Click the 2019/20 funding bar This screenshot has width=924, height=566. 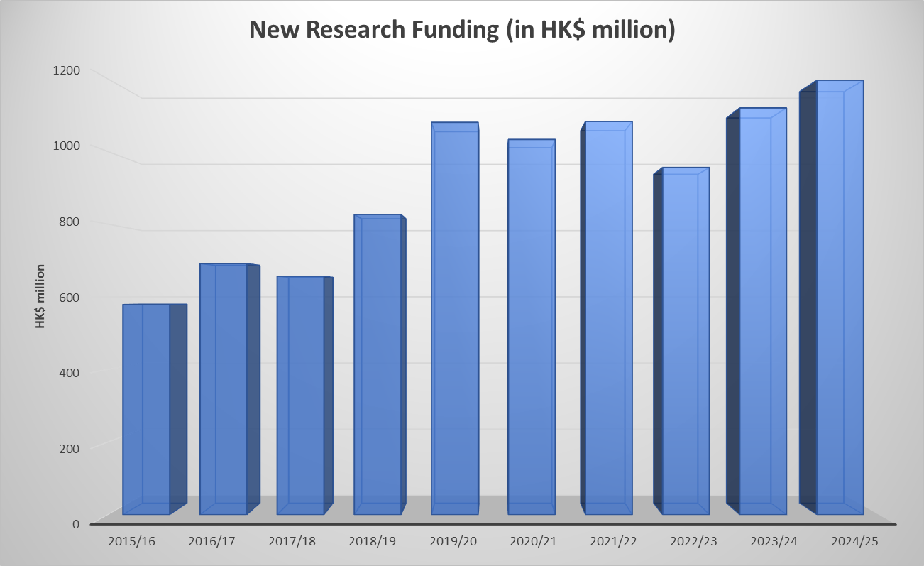pos(455,320)
